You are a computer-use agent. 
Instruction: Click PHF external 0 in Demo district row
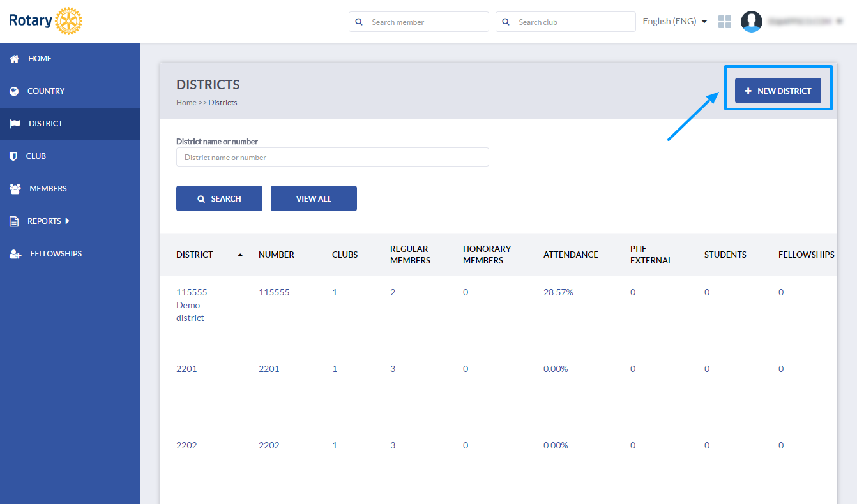point(633,292)
